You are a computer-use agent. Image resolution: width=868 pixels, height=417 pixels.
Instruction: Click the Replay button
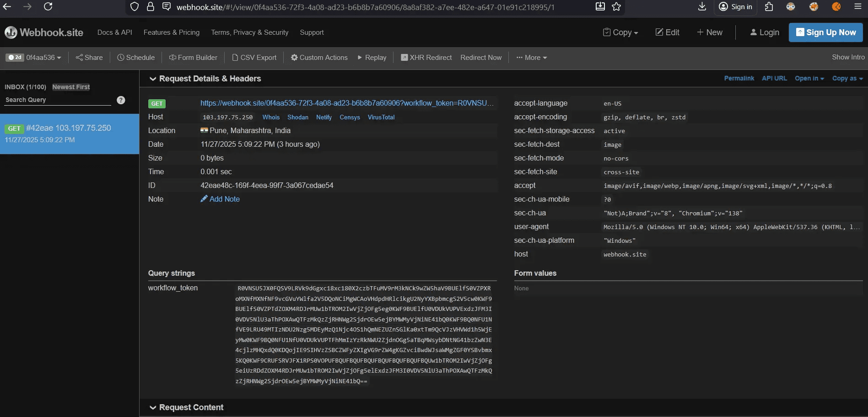pos(372,58)
